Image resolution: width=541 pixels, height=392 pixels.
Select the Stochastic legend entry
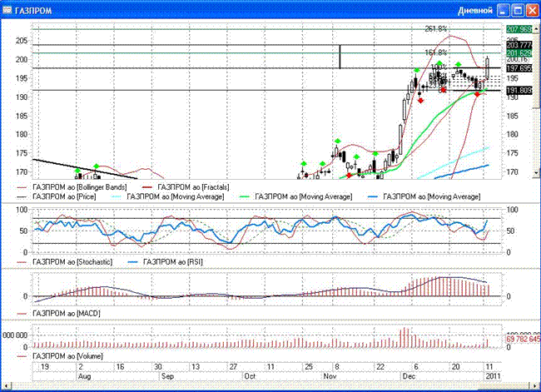(65, 261)
